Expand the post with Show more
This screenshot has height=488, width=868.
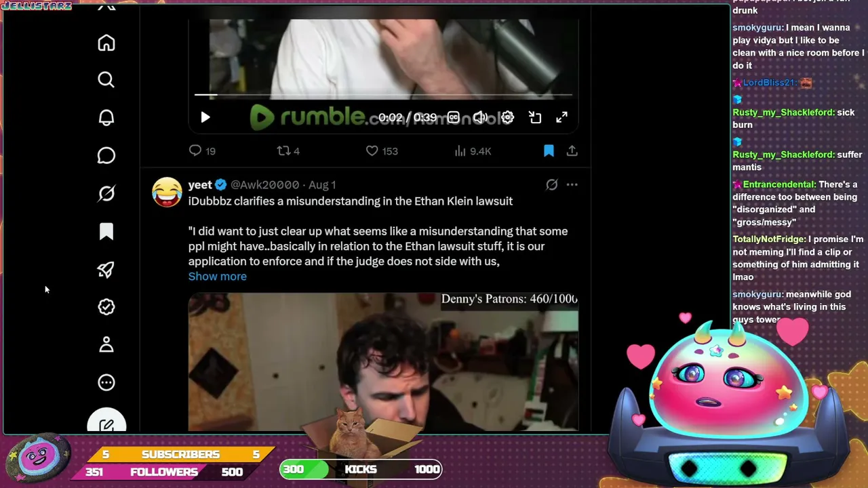[218, 276]
